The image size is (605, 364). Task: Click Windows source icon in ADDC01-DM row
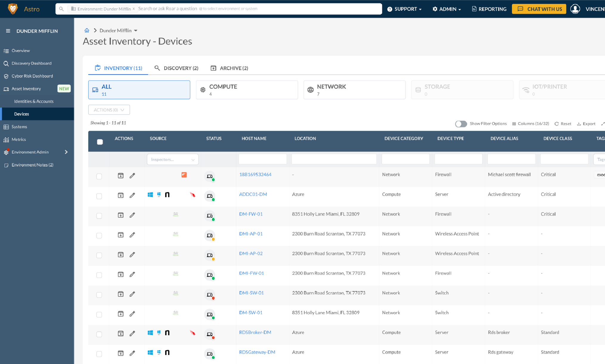(150, 195)
